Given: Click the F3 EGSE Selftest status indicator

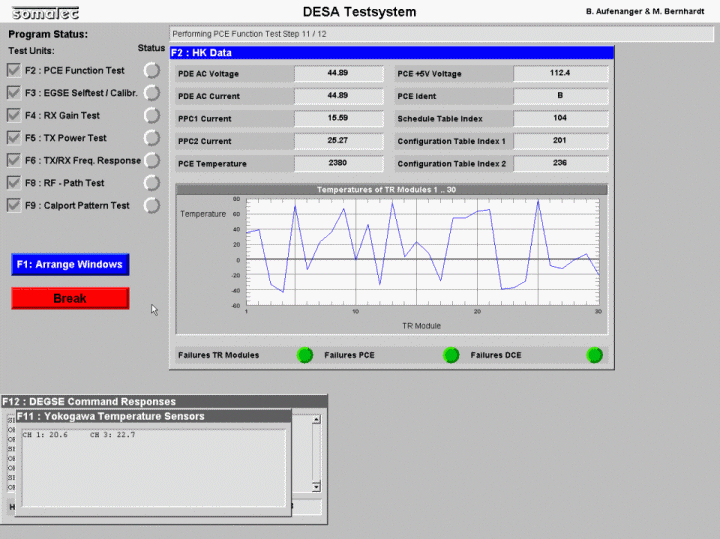Looking at the screenshot, I should coord(152,93).
